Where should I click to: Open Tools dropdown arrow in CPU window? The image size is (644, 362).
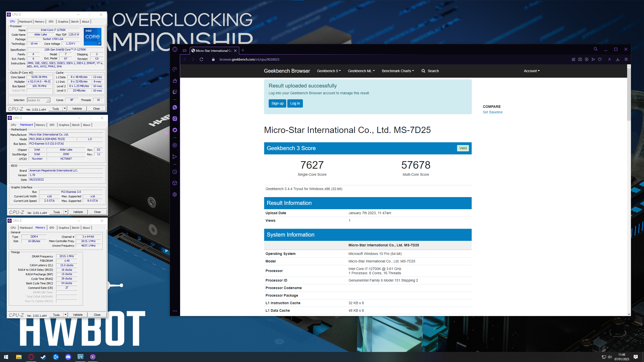point(65,109)
